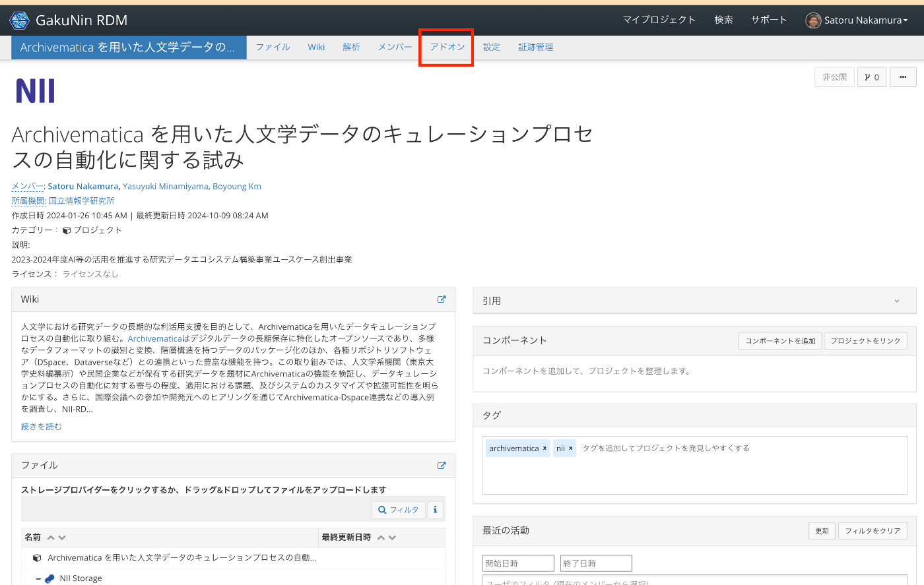The width and height of the screenshot is (924, 585).
Task: Click フィルタをクリア button
Action: pos(873,531)
